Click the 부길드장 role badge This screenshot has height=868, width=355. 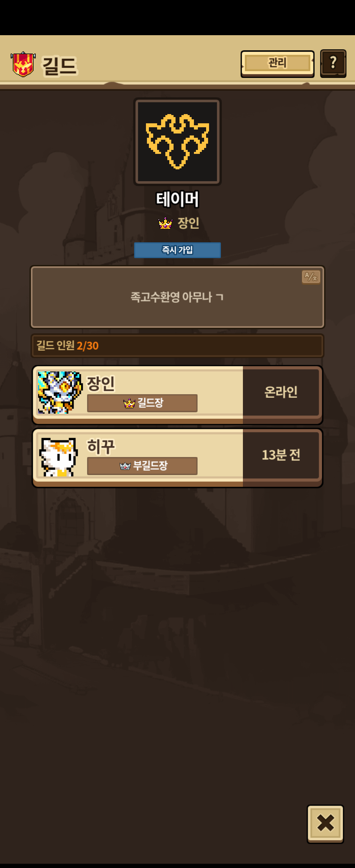[x=142, y=466]
